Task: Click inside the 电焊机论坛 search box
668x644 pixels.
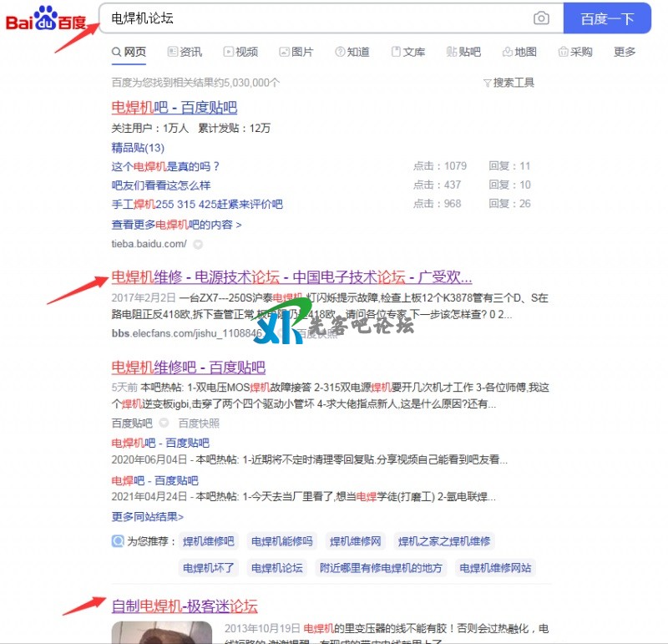Action: (x=317, y=18)
